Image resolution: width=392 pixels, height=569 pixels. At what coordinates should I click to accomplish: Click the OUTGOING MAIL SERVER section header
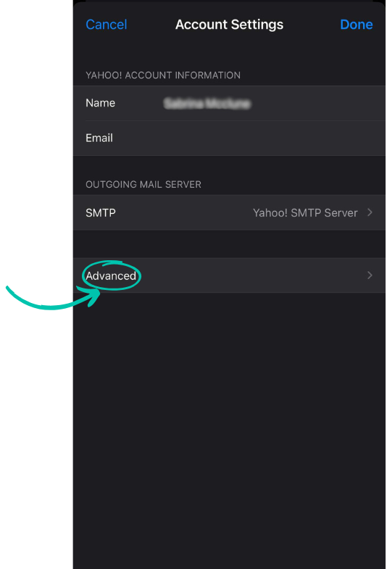click(143, 184)
